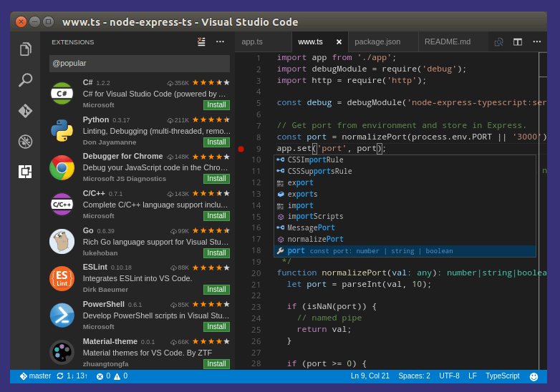Install the ESLint extension
Screen dimensions: 560x392
pos(216,290)
